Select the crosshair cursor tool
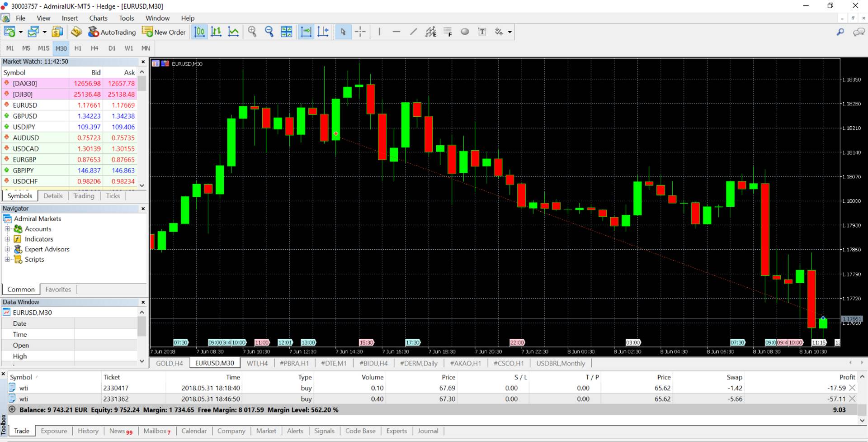Screen dimensions: 868x442 (x=360, y=32)
